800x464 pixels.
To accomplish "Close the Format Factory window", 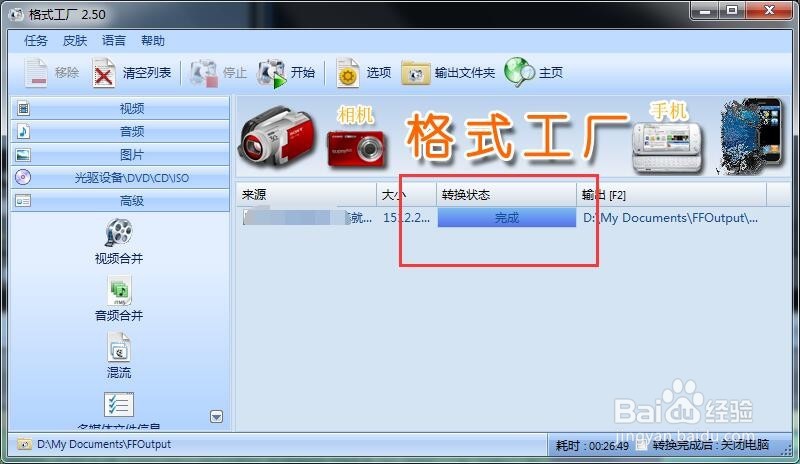I will pos(769,11).
